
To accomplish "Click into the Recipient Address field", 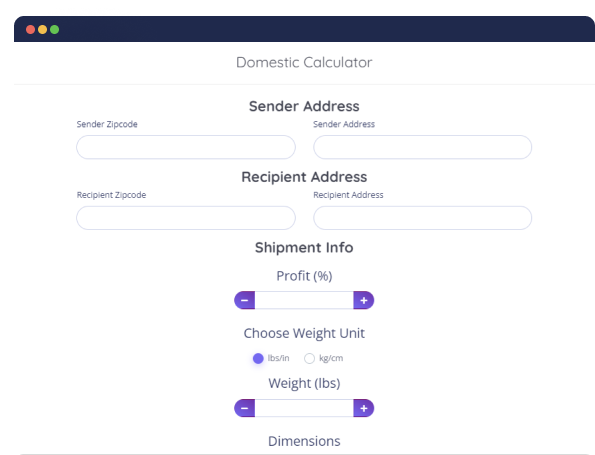I will coord(422,218).
